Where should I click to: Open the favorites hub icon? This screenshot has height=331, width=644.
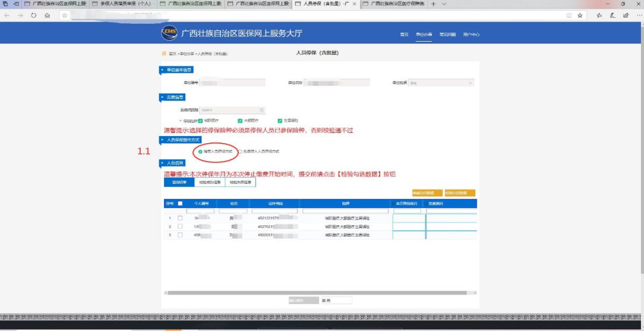click(599, 15)
